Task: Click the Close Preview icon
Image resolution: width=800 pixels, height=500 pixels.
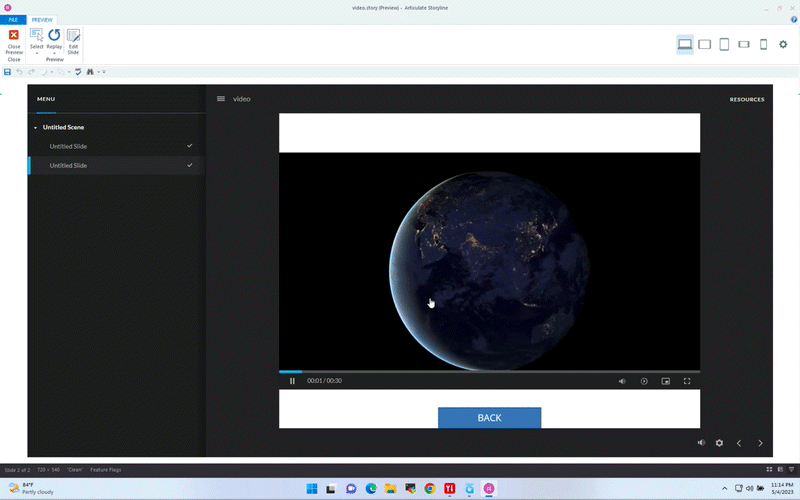Action: [x=14, y=36]
